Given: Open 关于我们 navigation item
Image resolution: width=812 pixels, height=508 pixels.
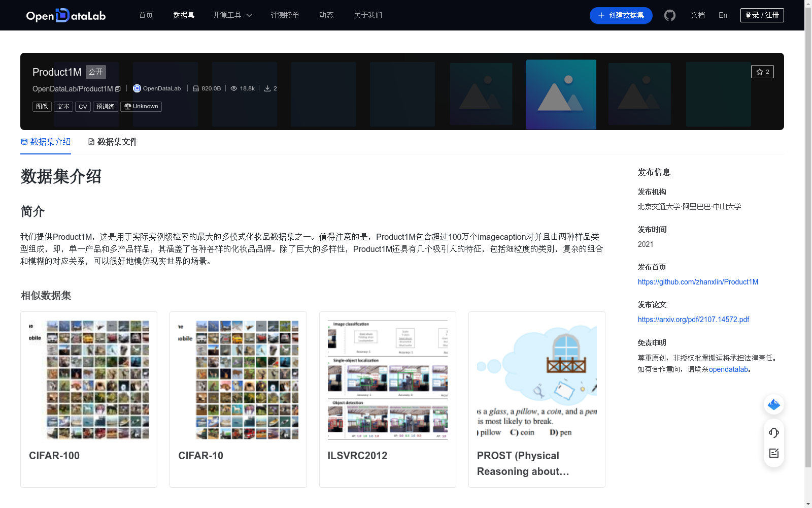Looking at the screenshot, I should [x=368, y=15].
